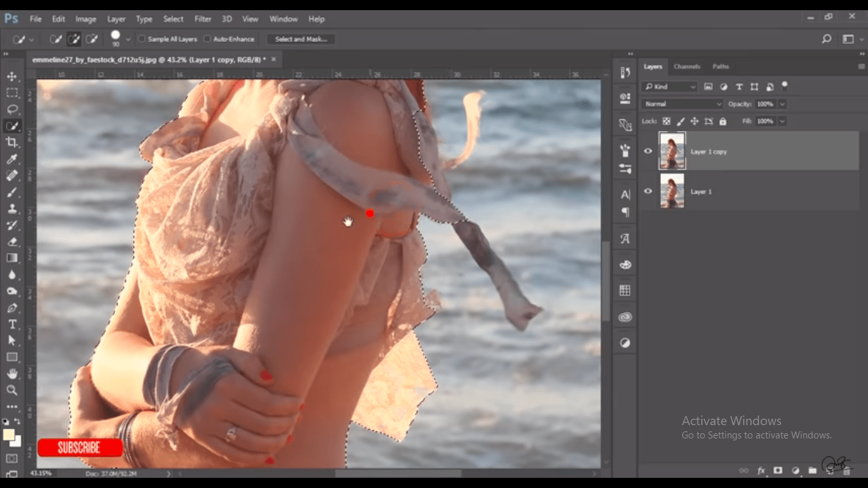Open the Paragraph panel icon

[625, 212]
